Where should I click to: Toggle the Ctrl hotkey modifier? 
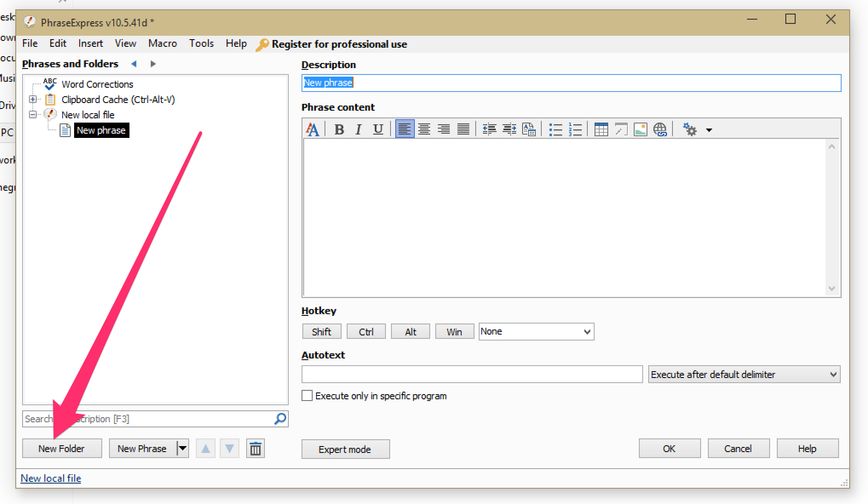tap(366, 332)
